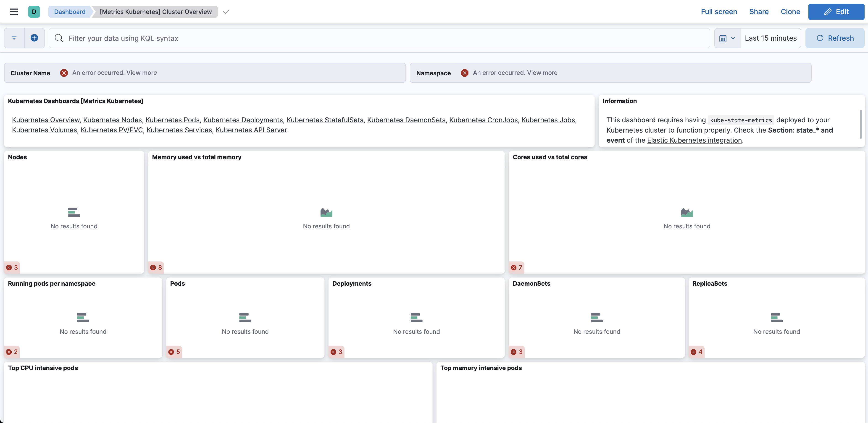Click Full screen in the top bar
Image resolution: width=868 pixels, height=423 pixels.
click(719, 12)
